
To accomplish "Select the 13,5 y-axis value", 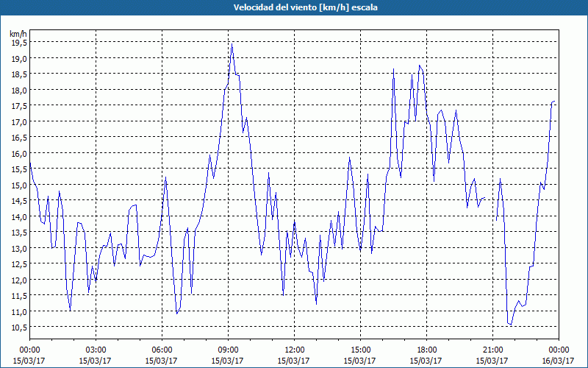I will 20,233.
